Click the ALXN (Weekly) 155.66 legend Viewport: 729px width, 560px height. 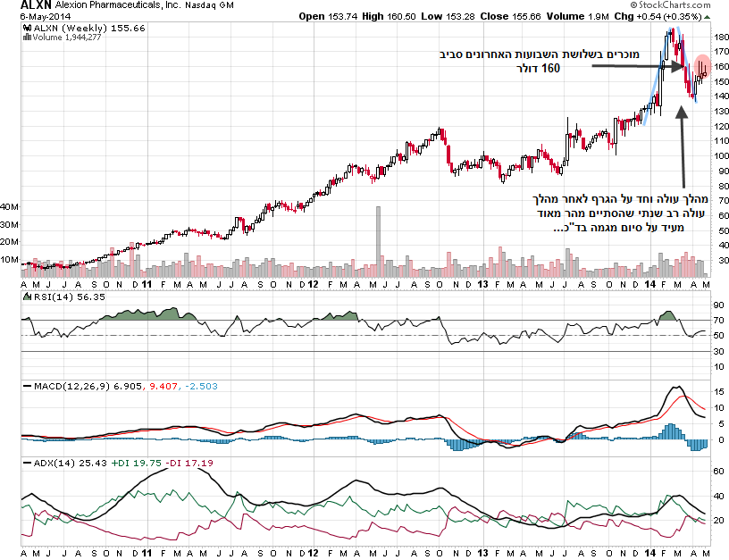click(x=89, y=28)
